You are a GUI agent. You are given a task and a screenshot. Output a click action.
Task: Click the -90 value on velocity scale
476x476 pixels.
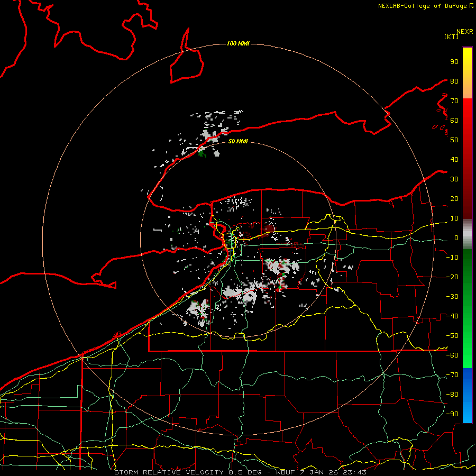click(452, 414)
